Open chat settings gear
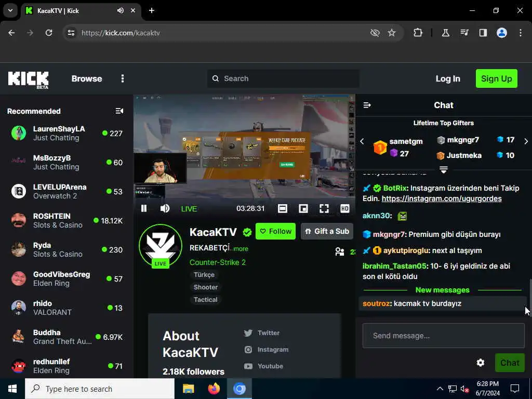This screenshot has width=532, height=399. click(x=481, y=363)
